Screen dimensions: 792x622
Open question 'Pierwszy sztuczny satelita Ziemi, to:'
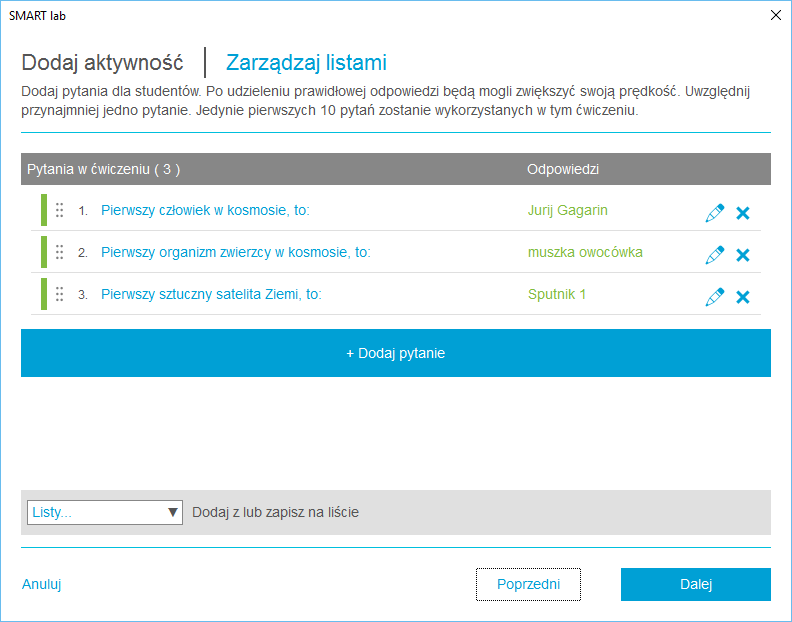[211, 294]
